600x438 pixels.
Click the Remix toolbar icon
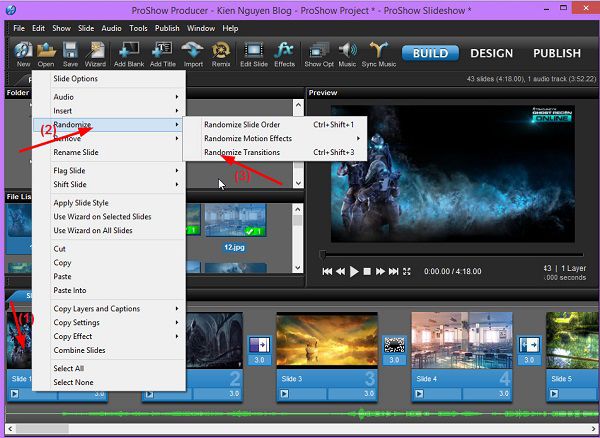coord(221,54)
